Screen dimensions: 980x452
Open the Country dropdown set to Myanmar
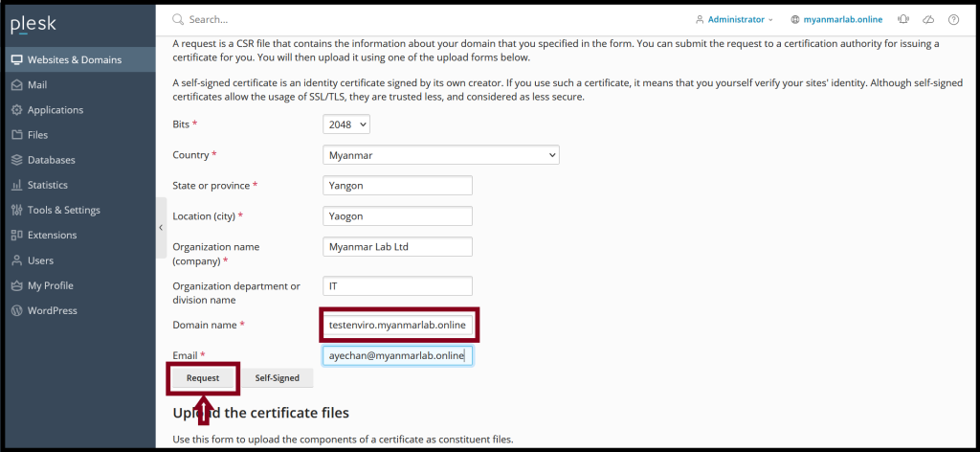pos(440,154)
